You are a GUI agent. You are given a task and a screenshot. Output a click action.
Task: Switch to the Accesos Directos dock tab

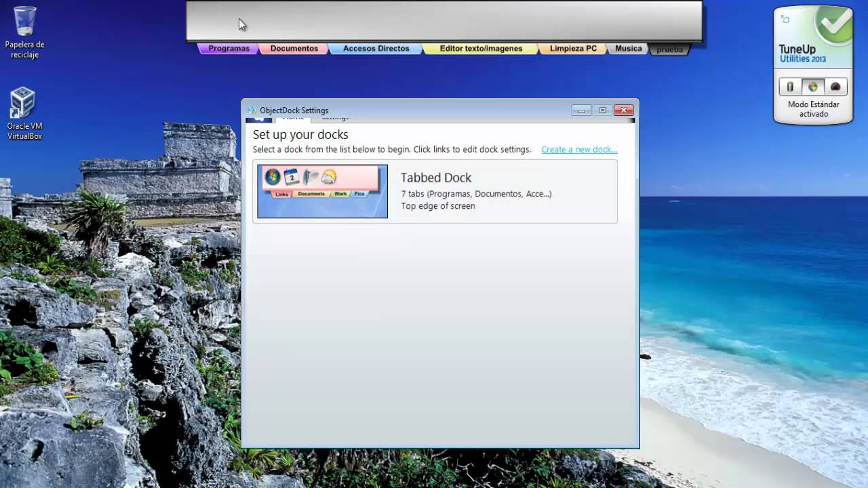tap(376, 49)
